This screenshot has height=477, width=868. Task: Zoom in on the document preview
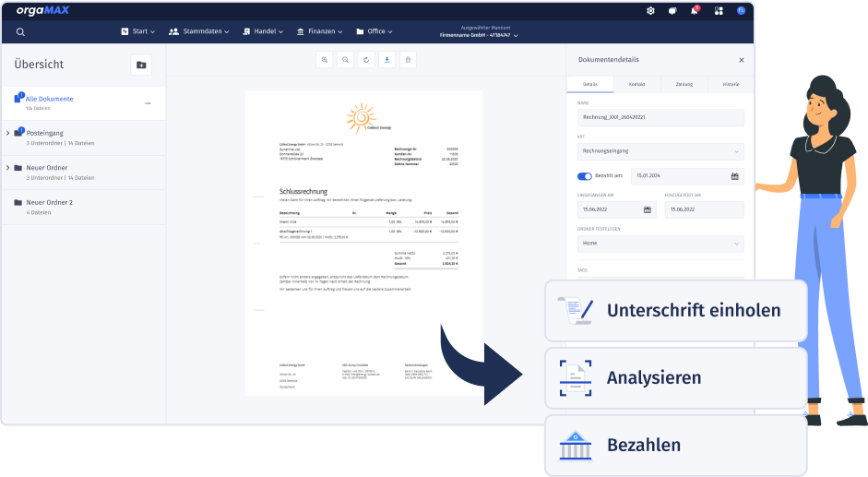click(x=325, y=60)
